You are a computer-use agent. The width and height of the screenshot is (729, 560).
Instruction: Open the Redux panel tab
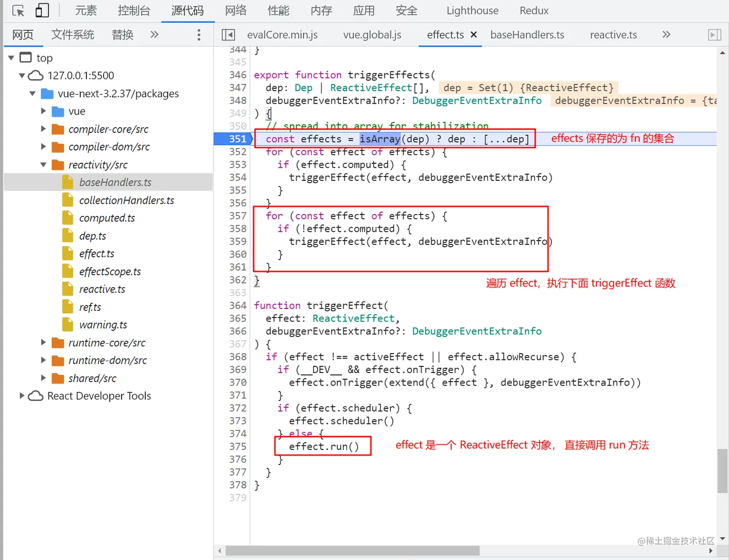coord(534,11)
